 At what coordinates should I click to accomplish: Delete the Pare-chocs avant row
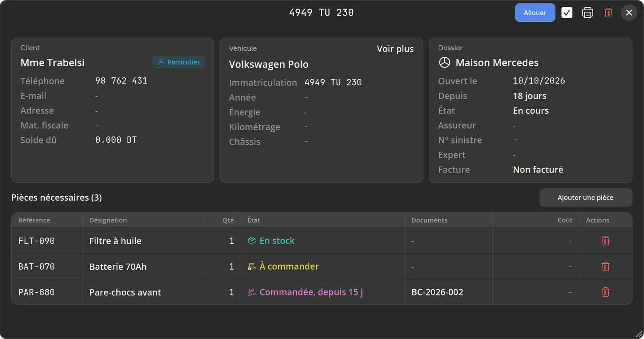coord(605,292)
